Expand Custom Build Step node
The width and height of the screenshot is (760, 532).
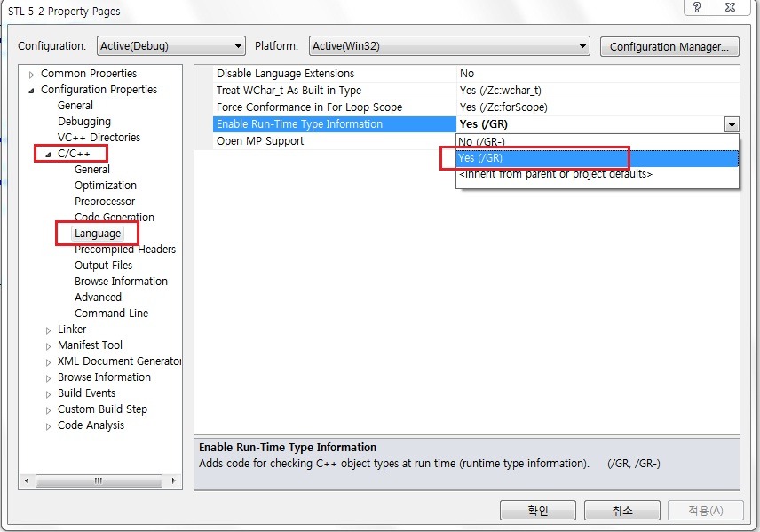(x=48, y=410)
